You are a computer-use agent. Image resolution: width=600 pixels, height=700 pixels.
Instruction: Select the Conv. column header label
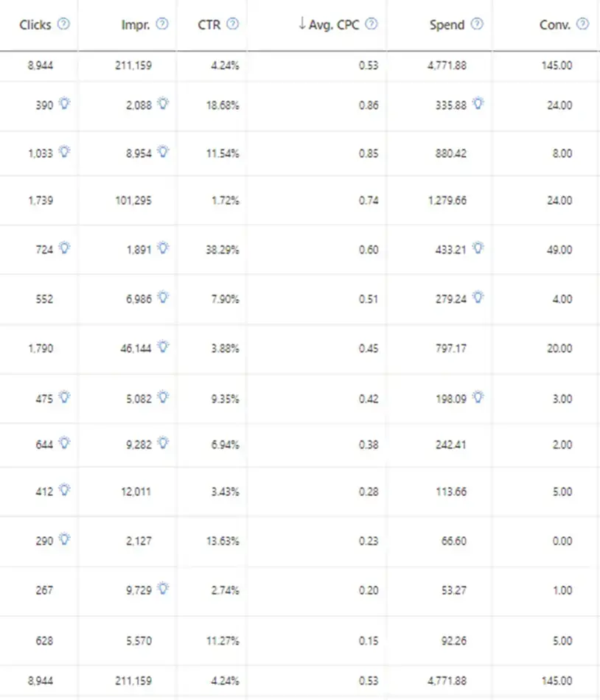coord(555,24)
